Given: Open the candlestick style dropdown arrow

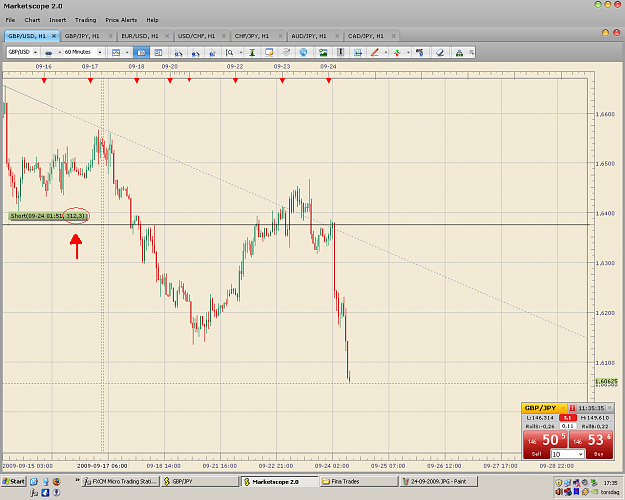Looking at the screenshot, I should click(x=59, y=52).
